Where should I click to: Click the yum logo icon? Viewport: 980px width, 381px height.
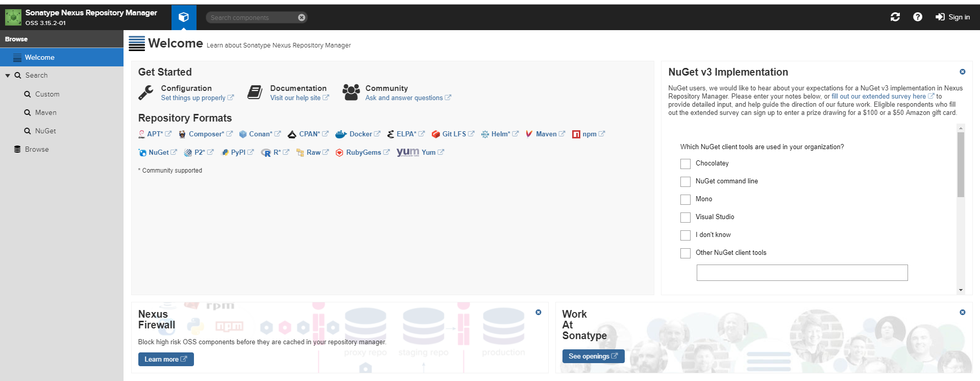pyautogui.click(x=408, y=152)
